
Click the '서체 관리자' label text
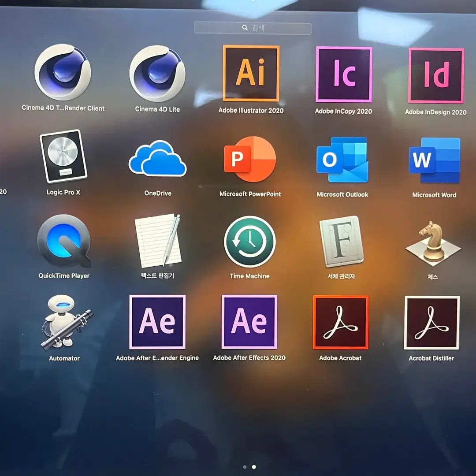click(x=341, y=276)
